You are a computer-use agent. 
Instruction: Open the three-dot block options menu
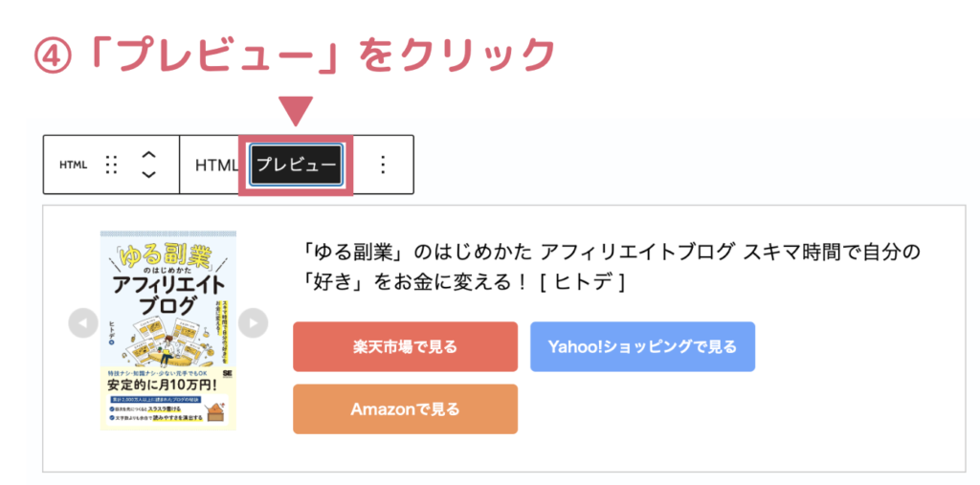(383, 165)
